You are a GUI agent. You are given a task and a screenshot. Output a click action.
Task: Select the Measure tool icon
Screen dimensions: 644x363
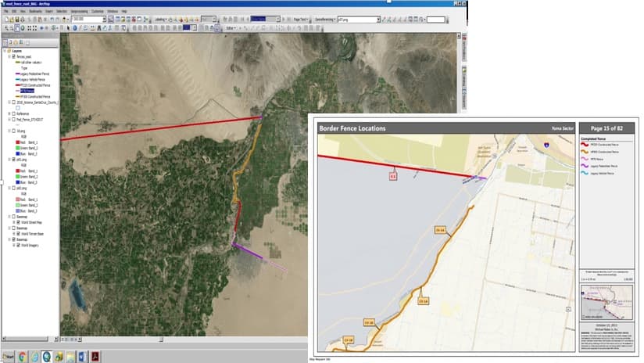(92, 28)
